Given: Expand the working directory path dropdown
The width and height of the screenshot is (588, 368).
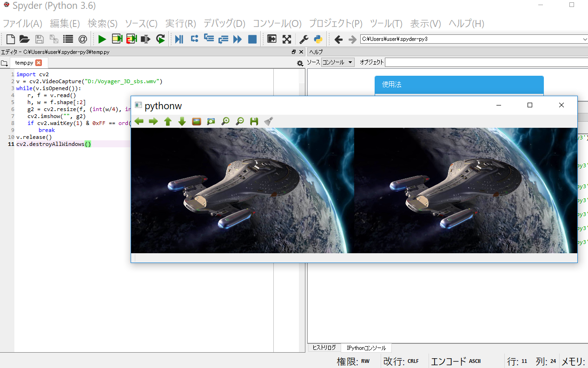Looking at the screenshot, I should pos(585,39).
